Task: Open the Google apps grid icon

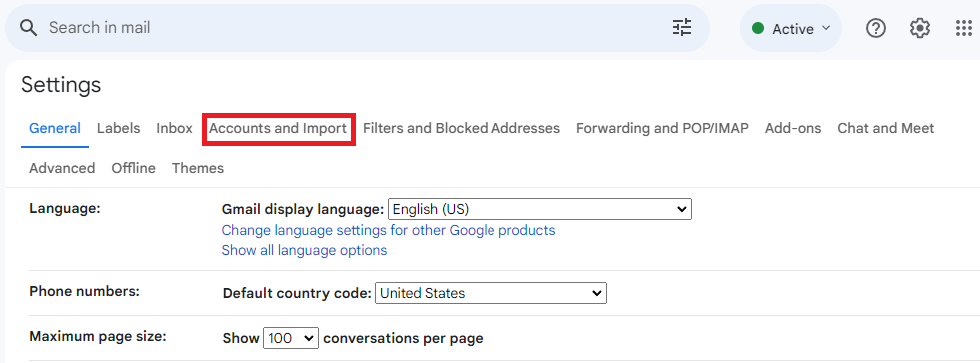Action: (964, 28)
